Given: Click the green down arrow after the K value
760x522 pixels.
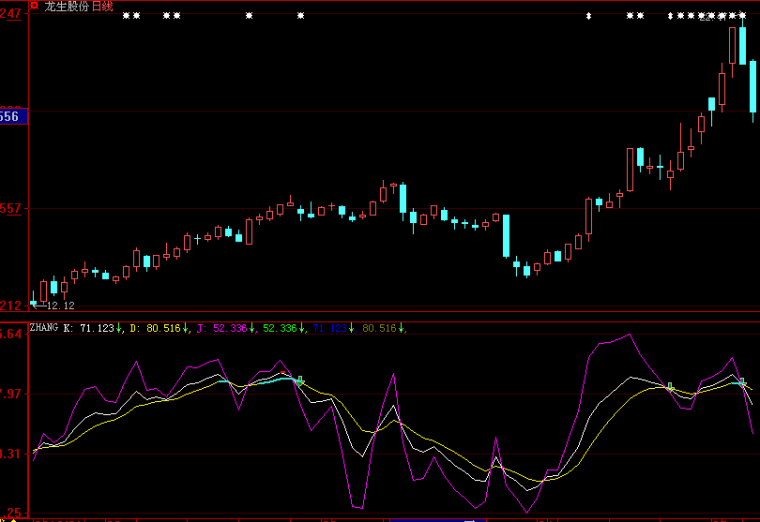Looking at the screenshot, I should point(119,328).
